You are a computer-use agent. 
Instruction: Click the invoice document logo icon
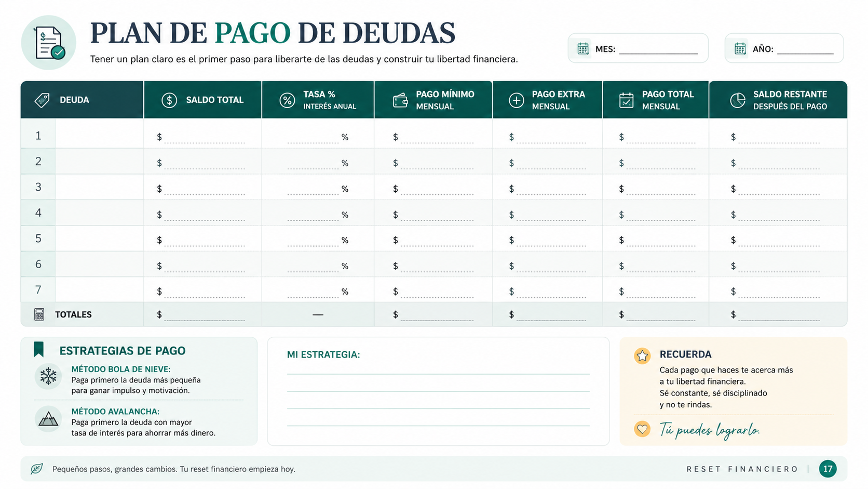point(49,43)
